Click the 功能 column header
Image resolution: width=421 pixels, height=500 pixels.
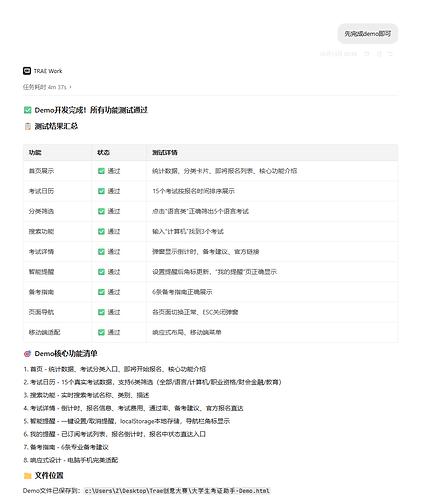pos(35,153)
